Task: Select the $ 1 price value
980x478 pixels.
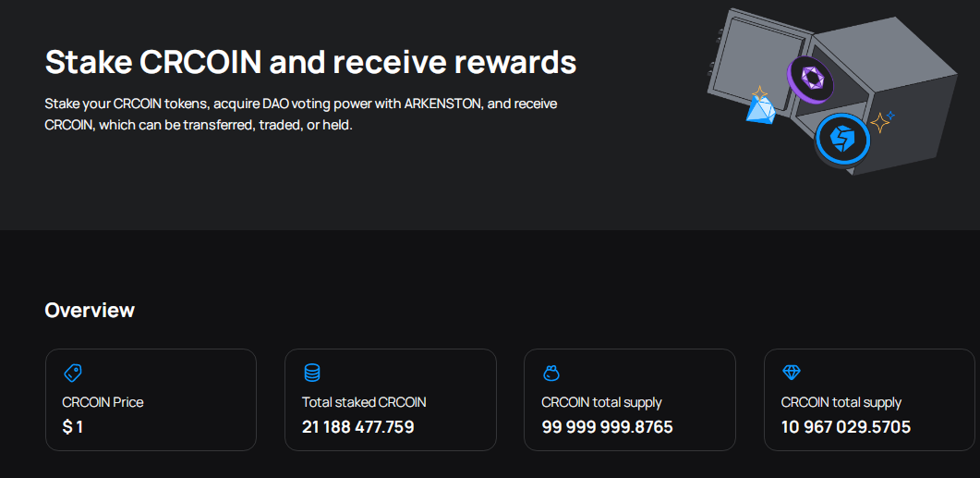Action: pyautogui.click(x=72, y=427)
